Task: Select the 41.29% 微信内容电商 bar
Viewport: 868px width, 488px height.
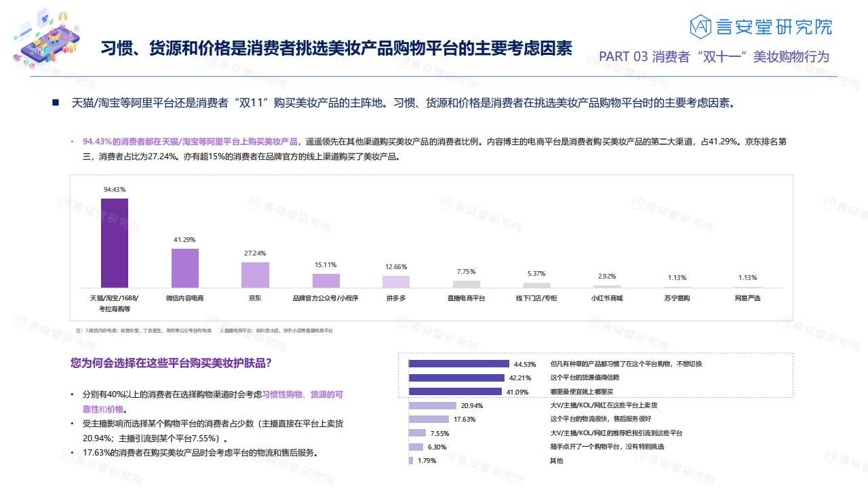Action: click(184, 268)
